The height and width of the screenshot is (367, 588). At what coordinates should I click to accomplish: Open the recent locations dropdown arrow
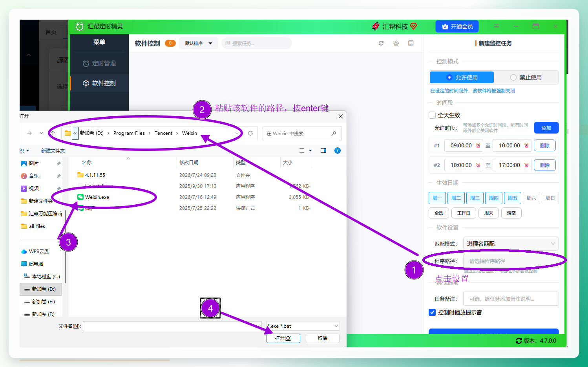pyautogui.click(x=41, y=133)
